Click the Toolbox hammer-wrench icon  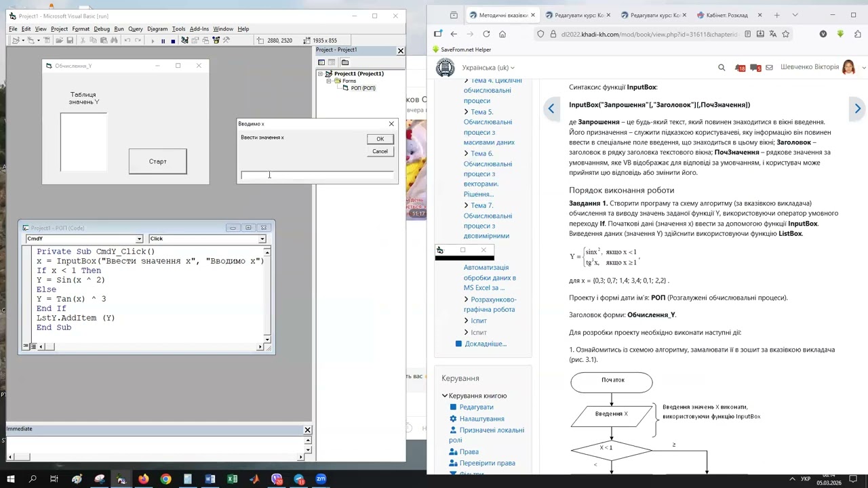pyautogui.click(x=226, y=41)
